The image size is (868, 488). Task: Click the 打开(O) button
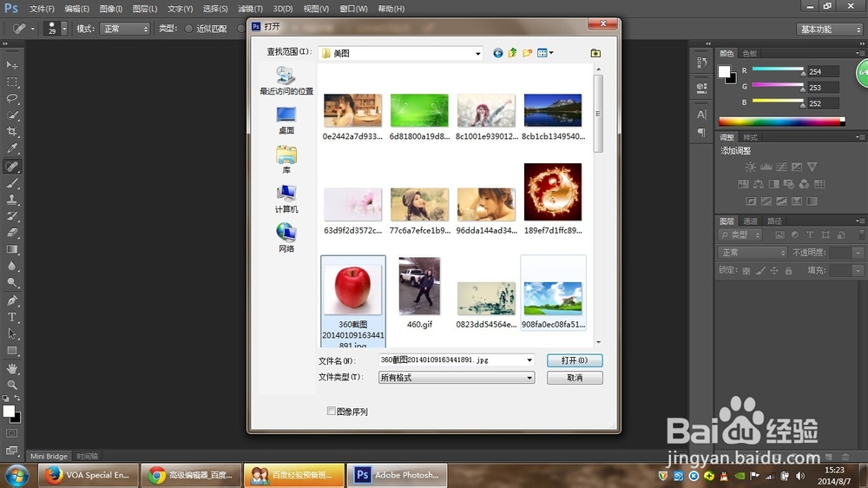tap(575, 360)
